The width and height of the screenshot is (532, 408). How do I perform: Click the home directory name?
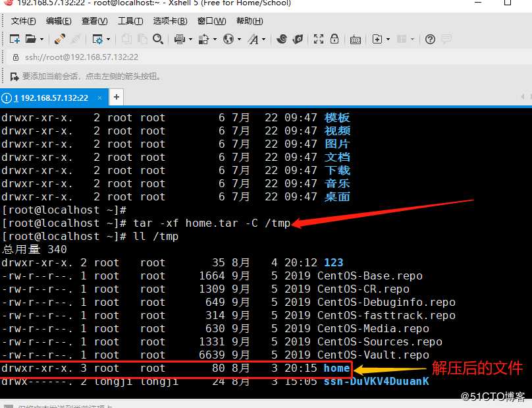[x=336, y=368]
